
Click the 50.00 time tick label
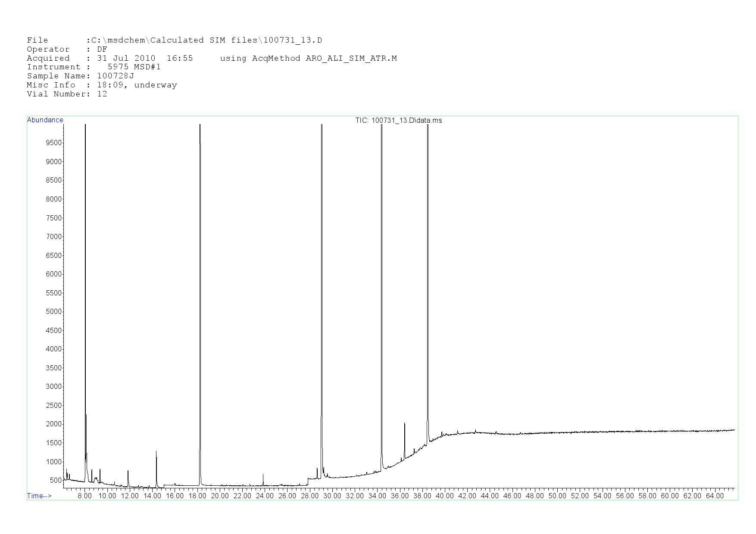557,496
